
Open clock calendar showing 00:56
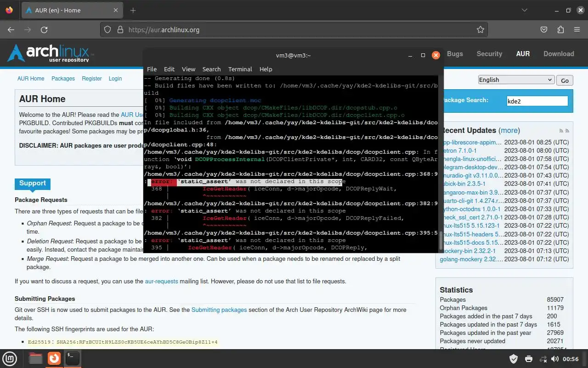[x=571, y=359]
